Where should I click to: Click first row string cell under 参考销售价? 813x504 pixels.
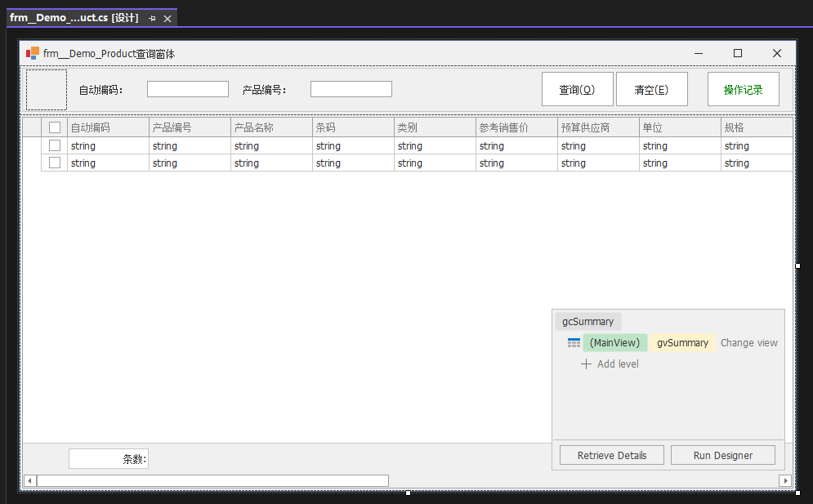pyautogui.click(x=516, y=145)
